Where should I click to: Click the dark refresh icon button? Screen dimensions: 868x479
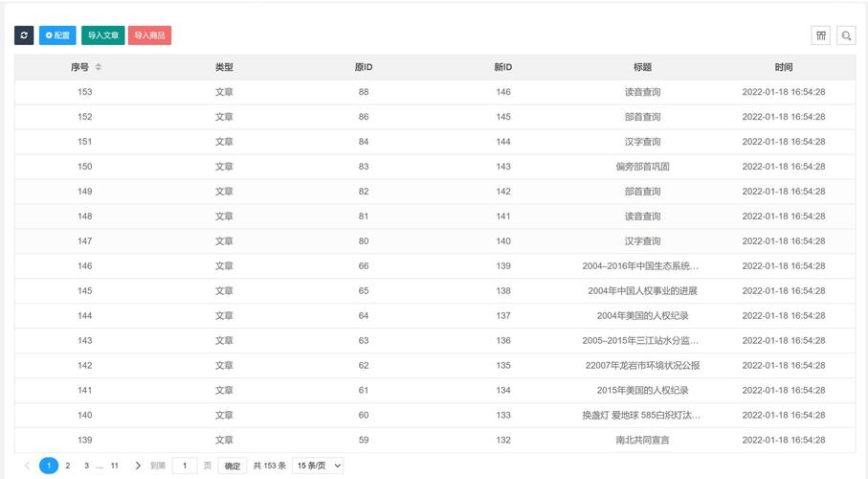tap(24, 34)
